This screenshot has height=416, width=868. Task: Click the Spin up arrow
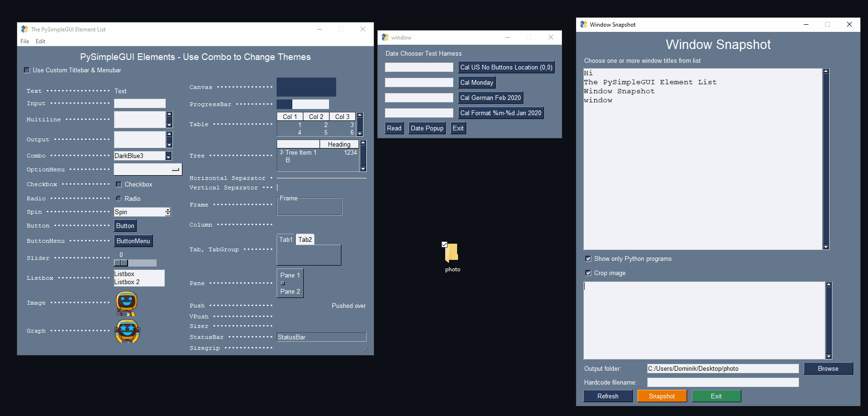pos(168,210)
